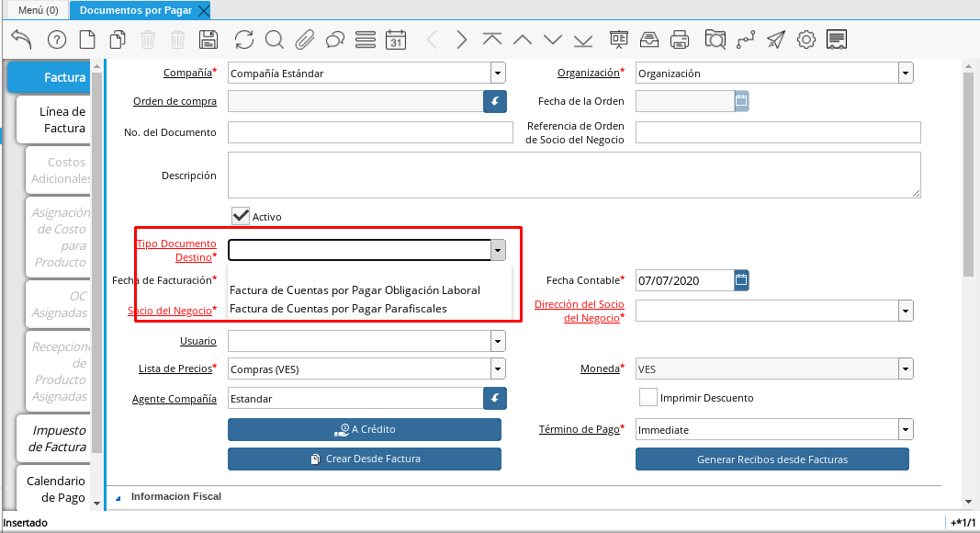Click the Crear Desde Factura button

point(365,459)
